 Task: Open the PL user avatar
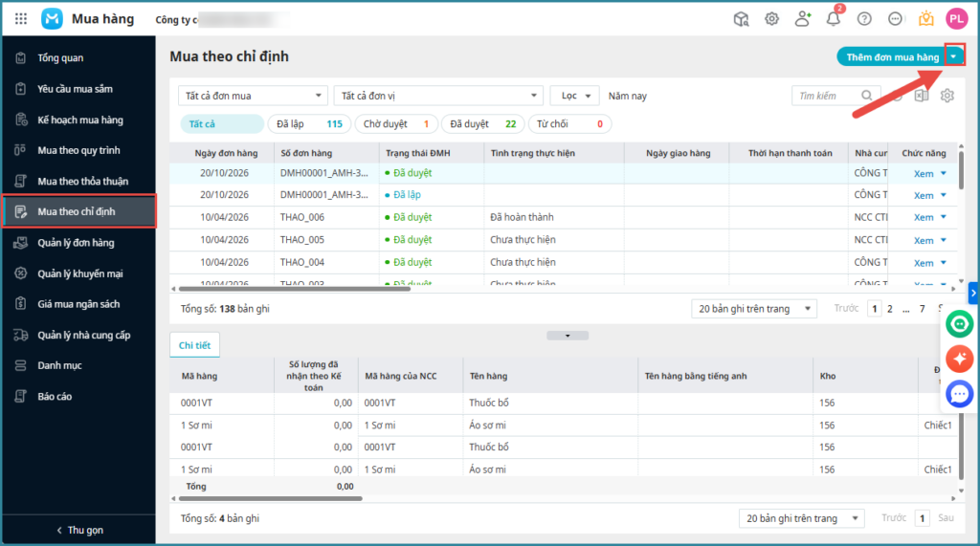point(956,19)
